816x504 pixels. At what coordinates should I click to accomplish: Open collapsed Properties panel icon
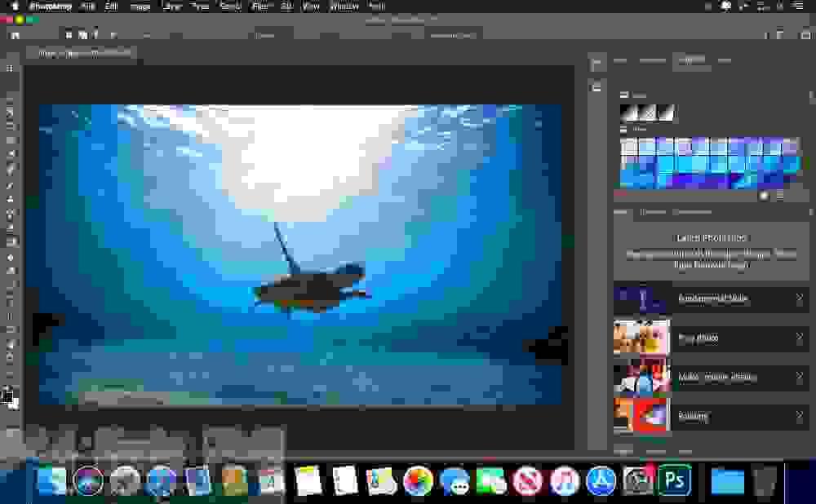coord(596,87)
